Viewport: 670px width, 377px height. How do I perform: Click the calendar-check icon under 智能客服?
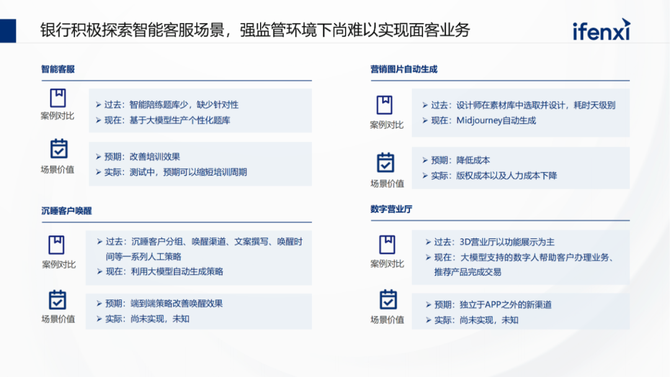tap(59, 149)
